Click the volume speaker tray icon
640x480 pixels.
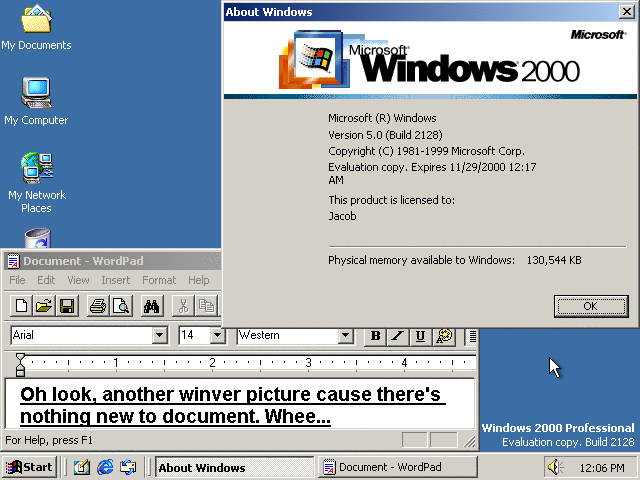tap(555, 467)
